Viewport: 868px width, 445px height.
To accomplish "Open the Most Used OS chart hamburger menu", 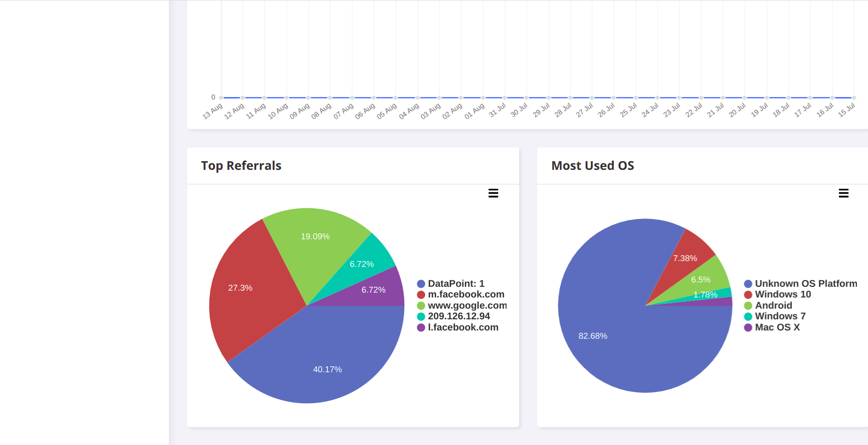I will tap(844, 193).
